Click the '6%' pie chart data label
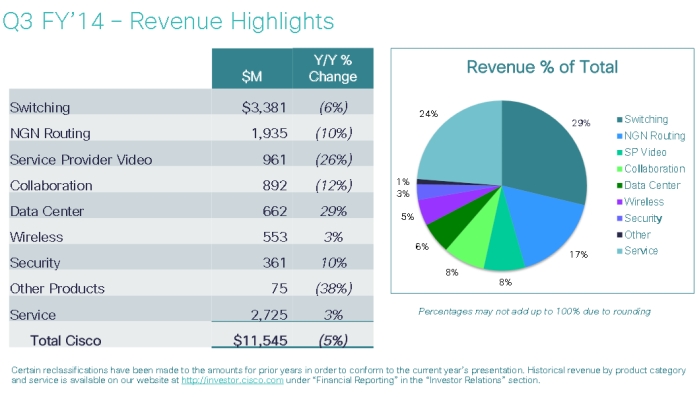The image size is (700, 397). point(422,247)
